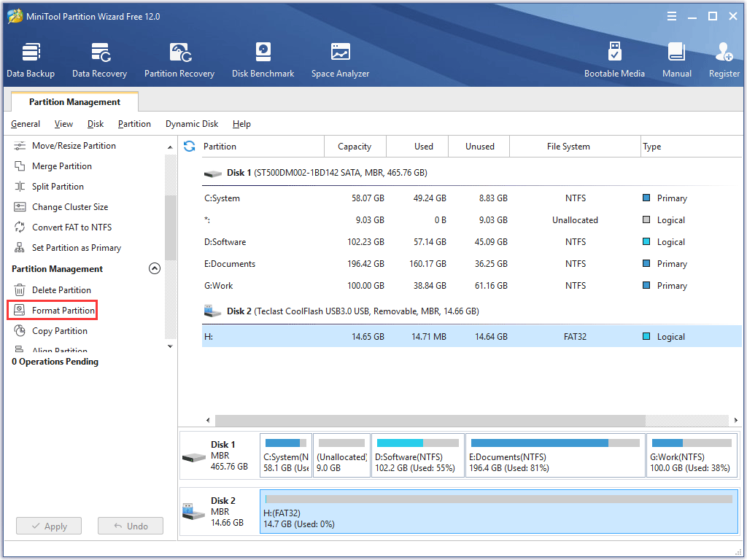Open the Partition menu
This screenshot has height=560, width=747.
(134, 124)
